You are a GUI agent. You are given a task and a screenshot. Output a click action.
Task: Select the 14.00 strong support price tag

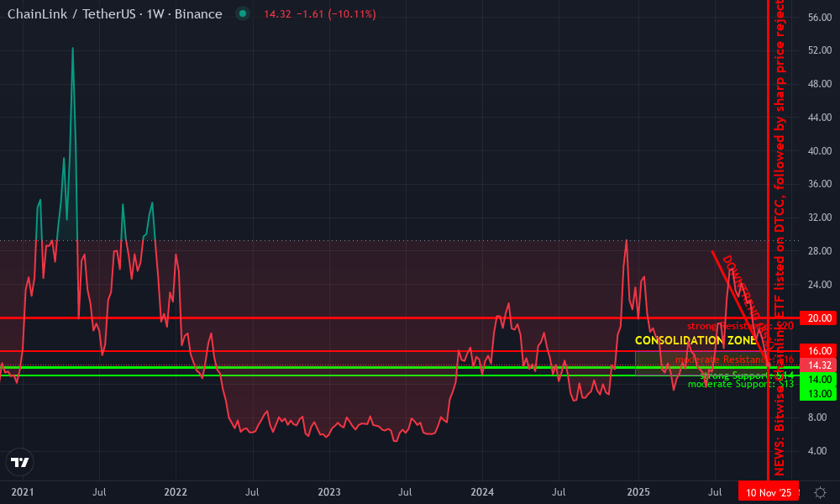tap(814, 378)
